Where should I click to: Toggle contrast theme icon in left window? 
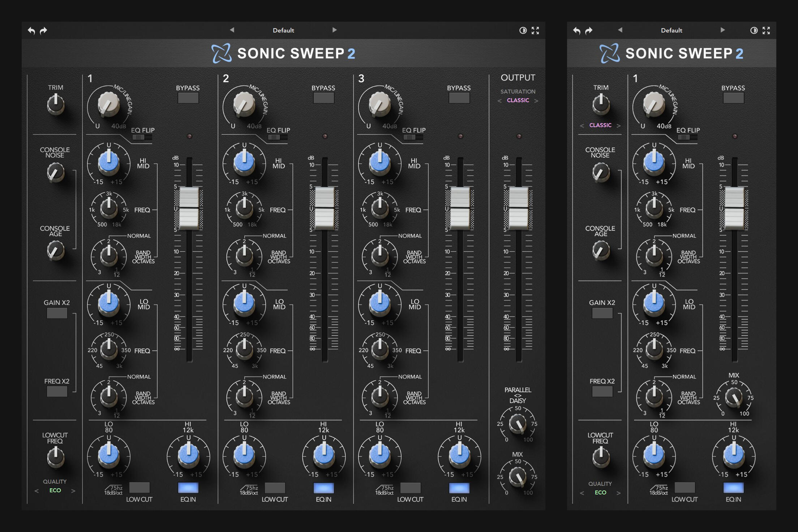[523, 30]
